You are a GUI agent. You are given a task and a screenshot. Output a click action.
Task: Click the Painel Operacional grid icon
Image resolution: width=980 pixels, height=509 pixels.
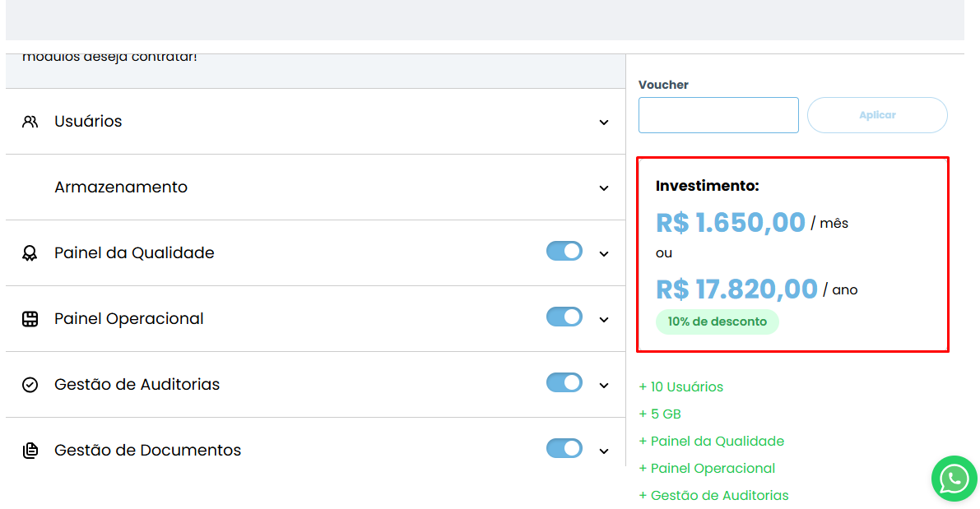[30, 319]
